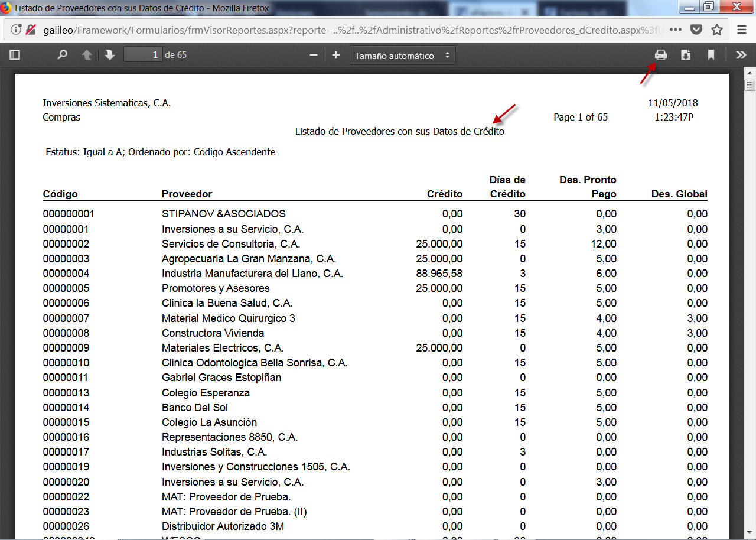The height and width of the screenshot is (540, 756).
Task: Bookmark this page with the star
Action: click(x=717, y=30)
